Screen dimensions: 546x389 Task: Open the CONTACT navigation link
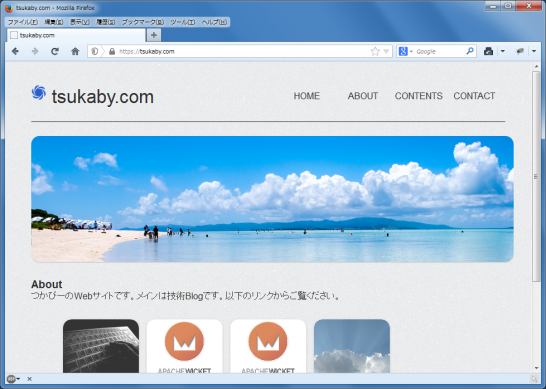pyautogui.click(x=474, y=96)
